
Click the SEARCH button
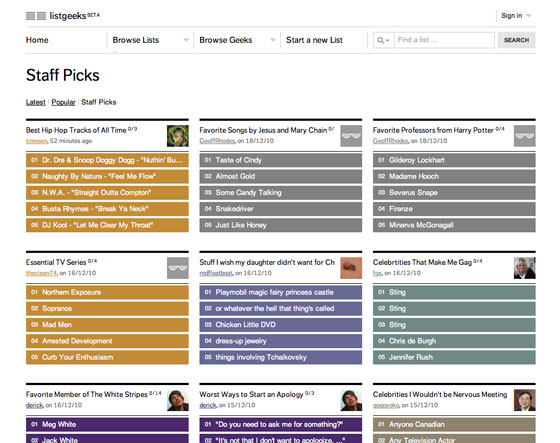[516, 40]
